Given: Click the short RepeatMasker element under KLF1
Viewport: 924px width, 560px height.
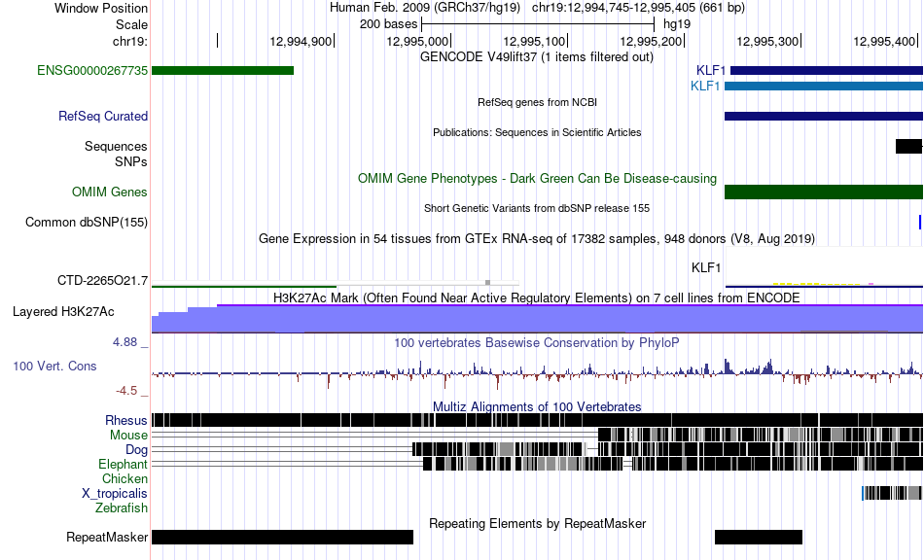Looking at the screenshot, I should pyautogui.click(x=759, y=537).
